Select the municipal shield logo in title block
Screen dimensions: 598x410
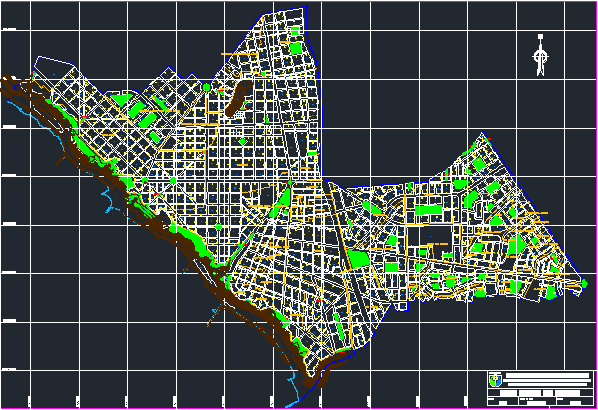coord(495,380)
